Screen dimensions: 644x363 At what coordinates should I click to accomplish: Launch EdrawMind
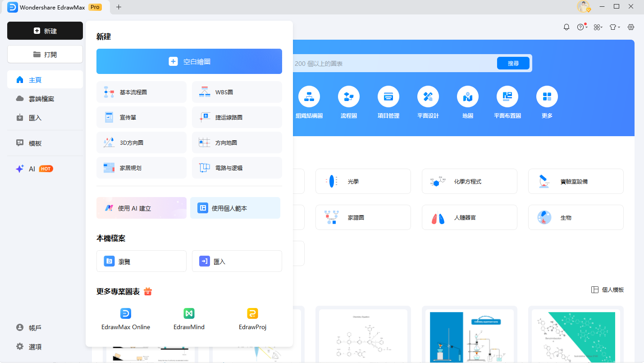189,319
